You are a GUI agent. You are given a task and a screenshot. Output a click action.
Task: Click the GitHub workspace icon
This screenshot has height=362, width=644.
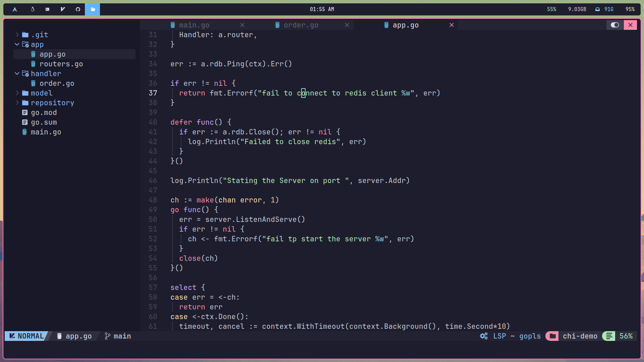(78, 9)
